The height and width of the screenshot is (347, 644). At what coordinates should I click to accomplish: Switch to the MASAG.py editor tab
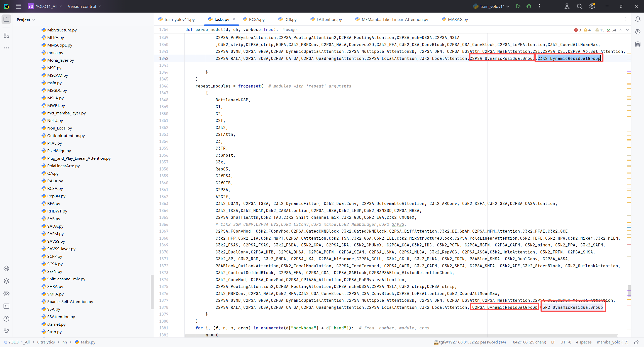point(458,19)
